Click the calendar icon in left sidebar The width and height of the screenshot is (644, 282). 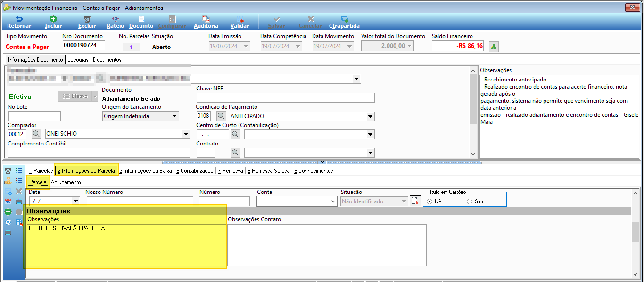pyautogui.click(x=8, y=201)
